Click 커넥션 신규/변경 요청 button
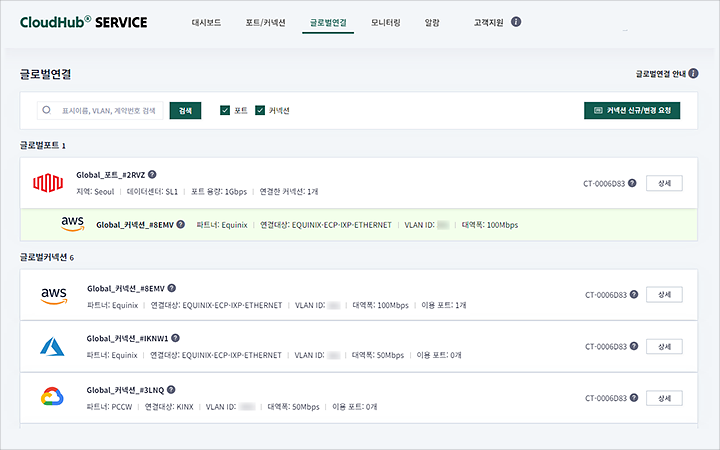Viewport: 720px width, 450px height. tap(638, 110)
